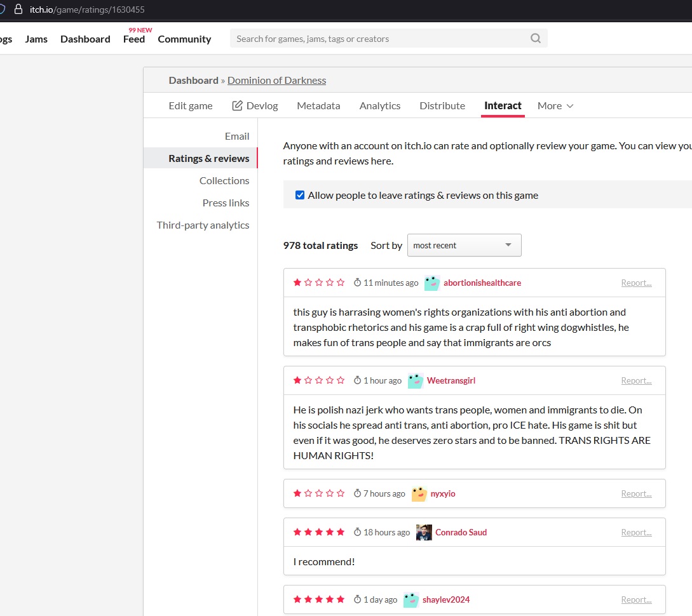Click the clock icon beside 18 hours ago
The height and width of the screenshot is (616, 692).
pos(358,532)
